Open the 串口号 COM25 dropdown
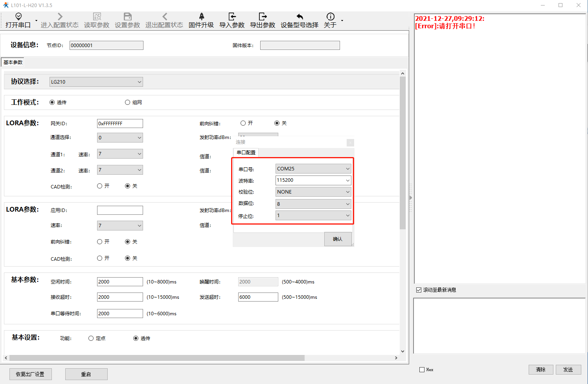 coord(313,169)
